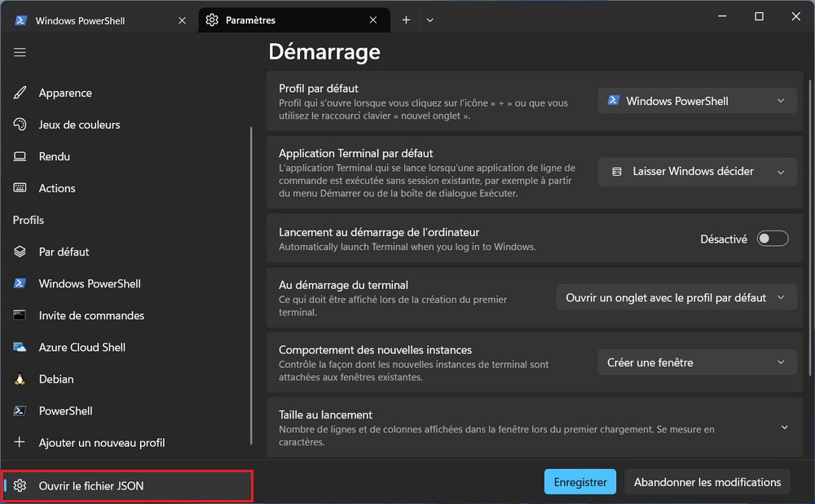Click Abandonner les modifications

pos(707,482)
